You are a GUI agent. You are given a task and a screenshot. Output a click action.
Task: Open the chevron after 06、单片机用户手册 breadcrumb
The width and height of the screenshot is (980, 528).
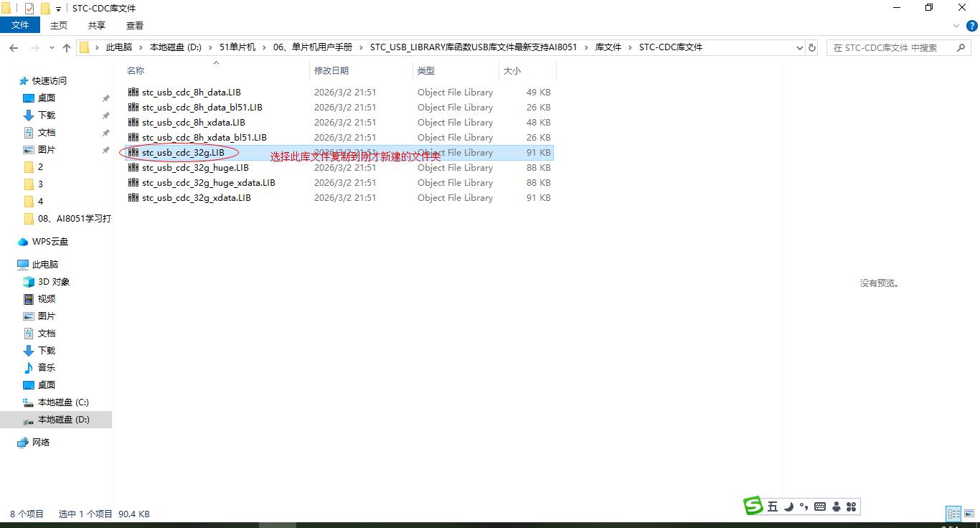pyautogui.click(x=362, y=47)
